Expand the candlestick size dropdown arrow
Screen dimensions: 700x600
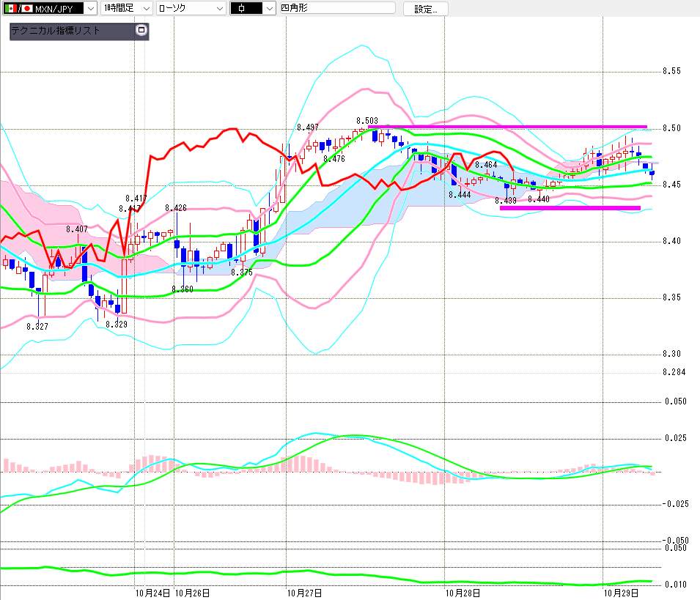pyautogui.click(x=270, y=9)
